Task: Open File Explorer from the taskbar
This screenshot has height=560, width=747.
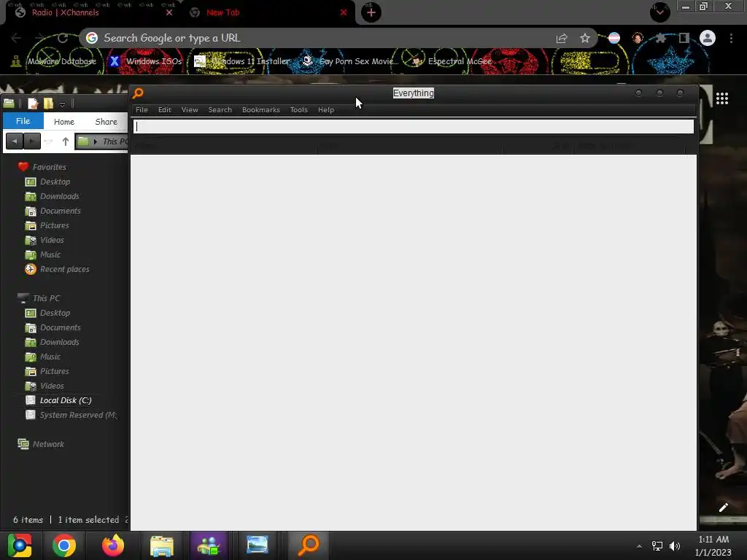Action: (x=162, y=545)
